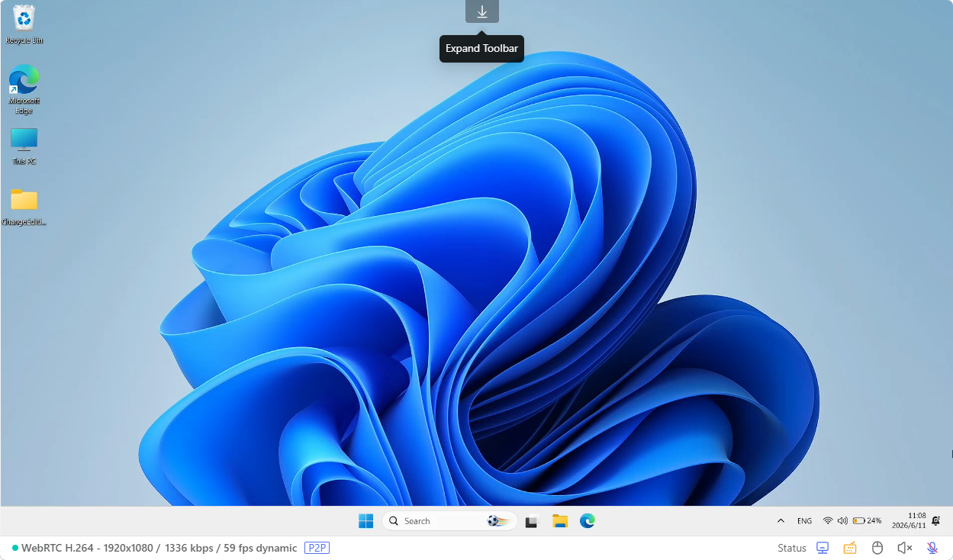Screen dimensions: 953x560
Task: Select the ChangeEditi... folder on desktop
Action: (24, 207)
